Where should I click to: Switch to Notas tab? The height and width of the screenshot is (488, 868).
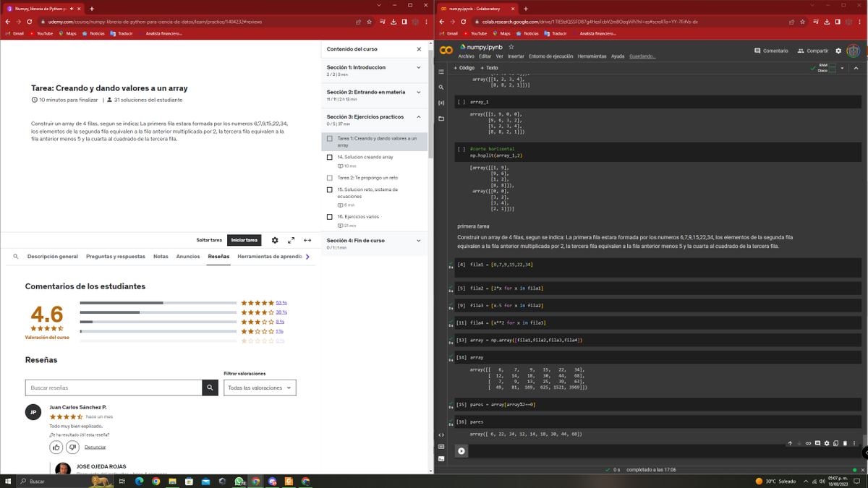click(161, 256)
